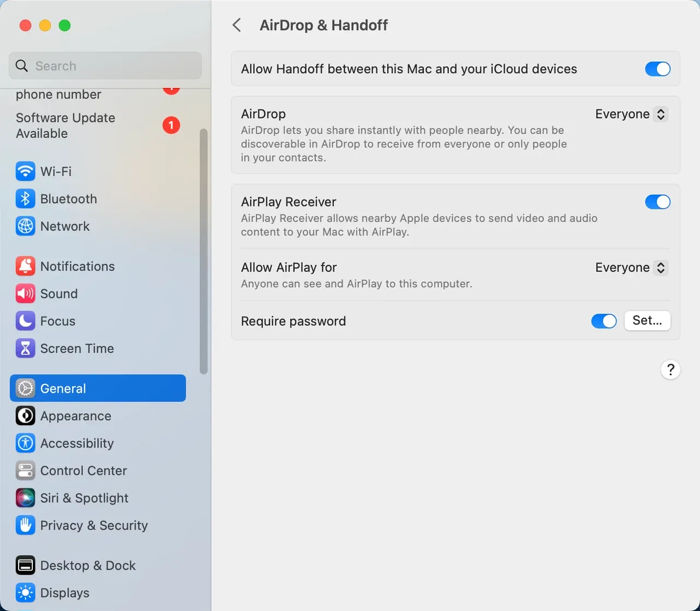The image size is (700, 611).
Task: Click the Bluetooth icon in sidebar
Action: 25,199
